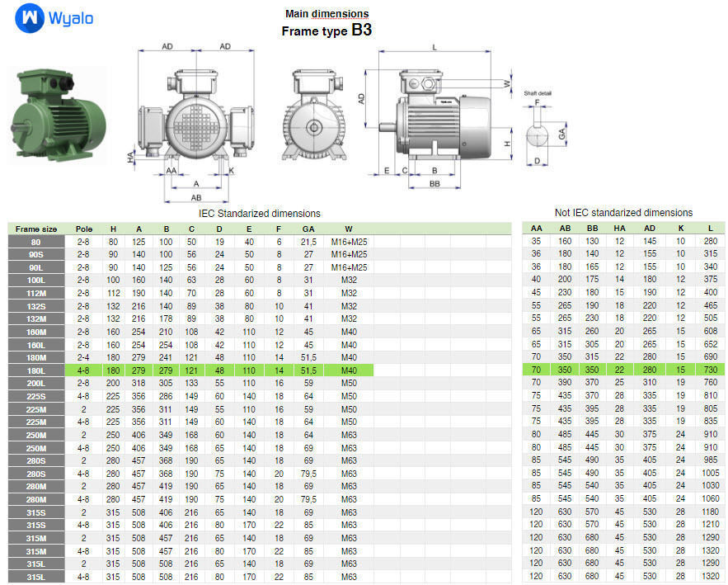Click the "160M" frame size row label

[35, 332]
